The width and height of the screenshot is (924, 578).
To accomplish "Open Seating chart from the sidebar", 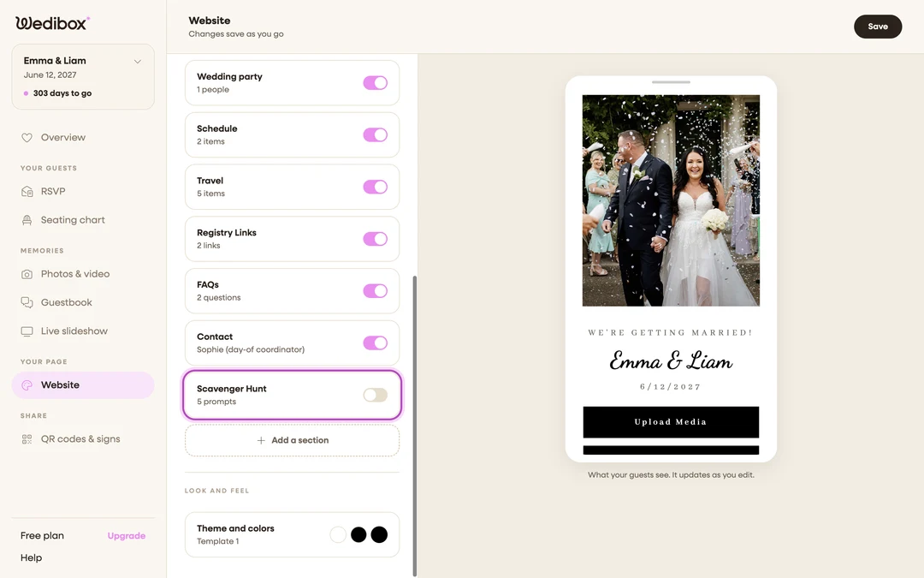I will 83,220.
